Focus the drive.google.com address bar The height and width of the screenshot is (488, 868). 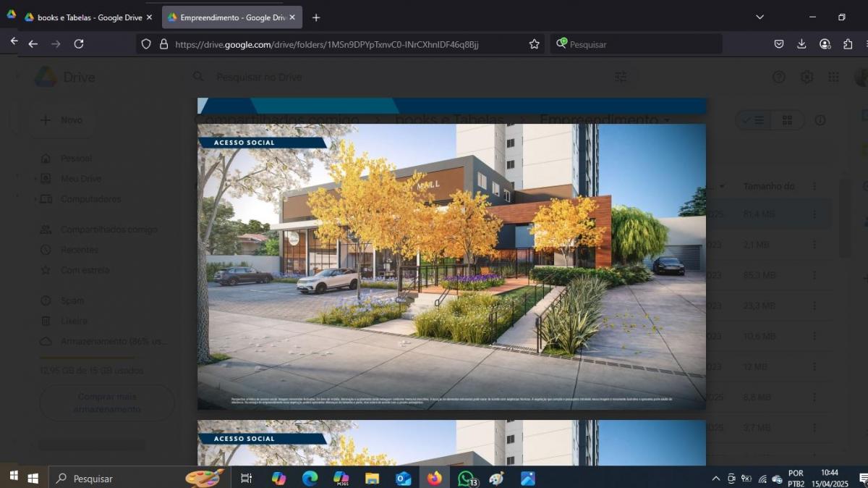click(x=326, y=44)
